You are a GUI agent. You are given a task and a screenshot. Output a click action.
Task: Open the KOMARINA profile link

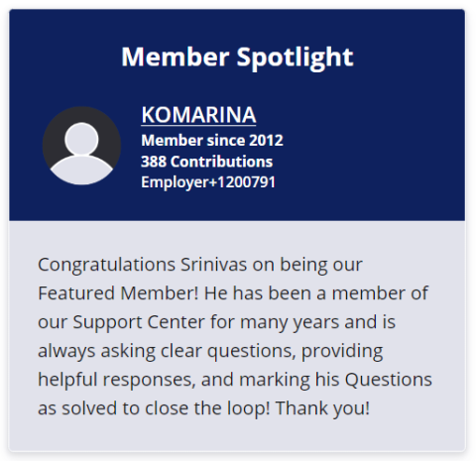(198, 115)
